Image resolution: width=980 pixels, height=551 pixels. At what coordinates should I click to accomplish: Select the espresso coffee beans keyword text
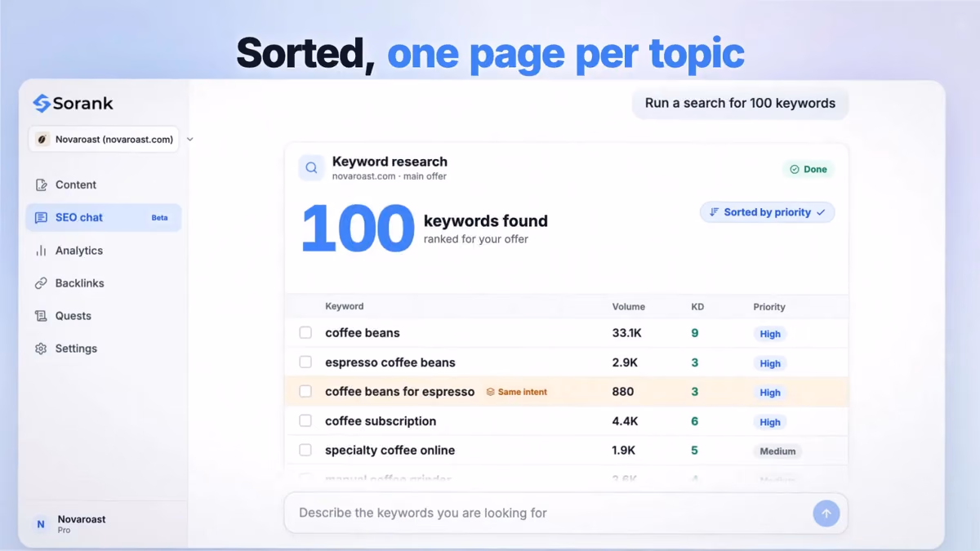[390, 362]
